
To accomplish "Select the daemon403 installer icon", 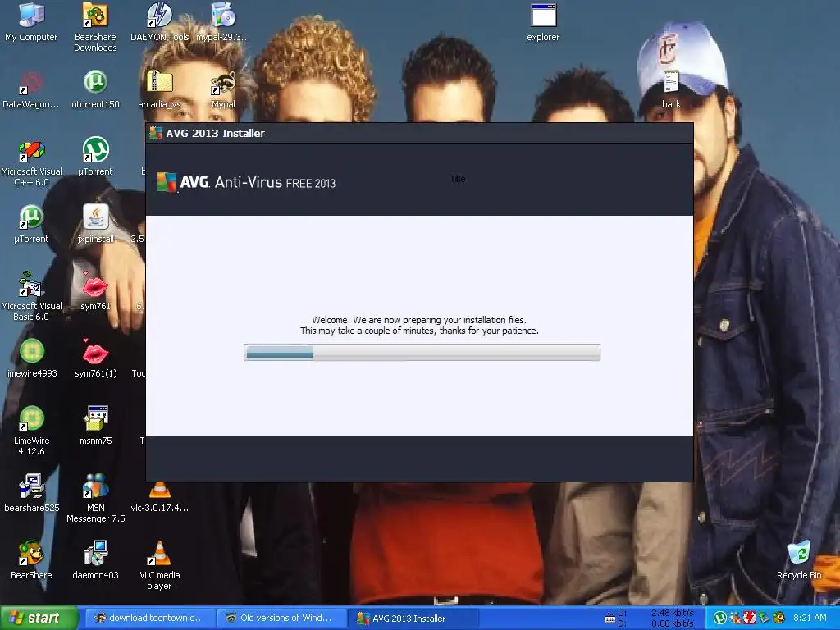I will click(x=95, y=559).
